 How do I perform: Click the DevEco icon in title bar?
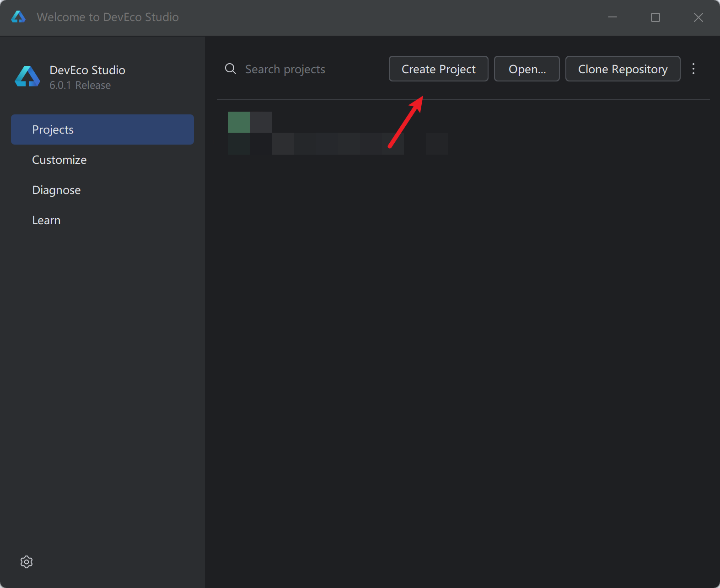tap(18, 17)
